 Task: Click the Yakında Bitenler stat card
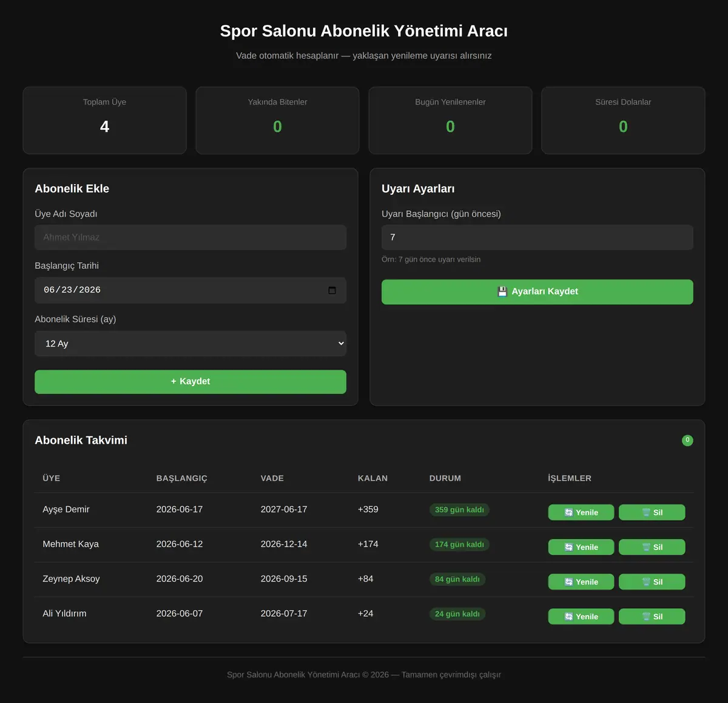coord(278,120)
